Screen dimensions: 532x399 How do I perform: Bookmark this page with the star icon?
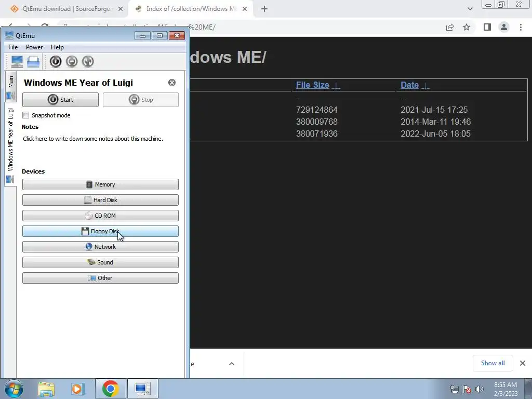467,27
